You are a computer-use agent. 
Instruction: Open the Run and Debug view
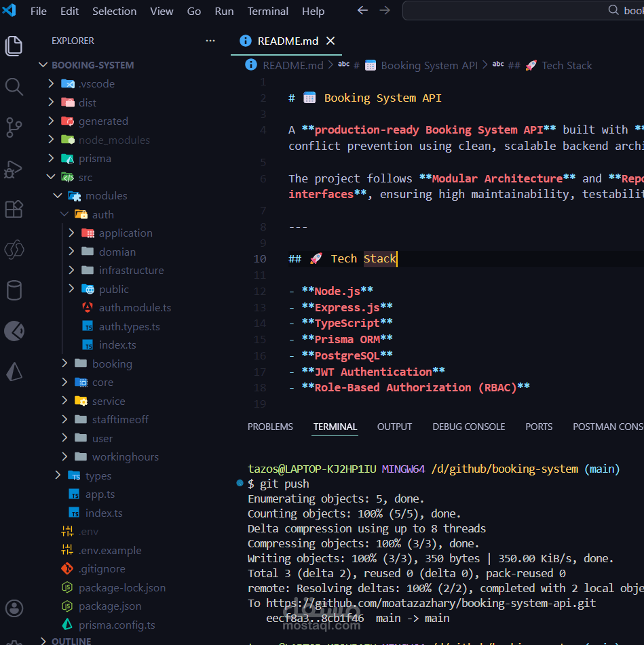[14, 170]
